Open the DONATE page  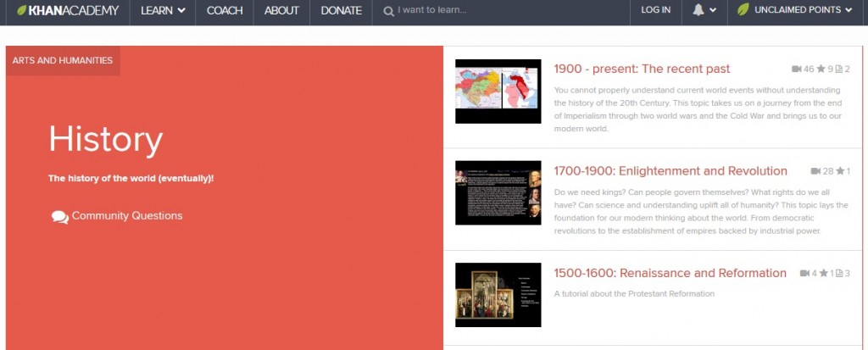pos(341,10)
